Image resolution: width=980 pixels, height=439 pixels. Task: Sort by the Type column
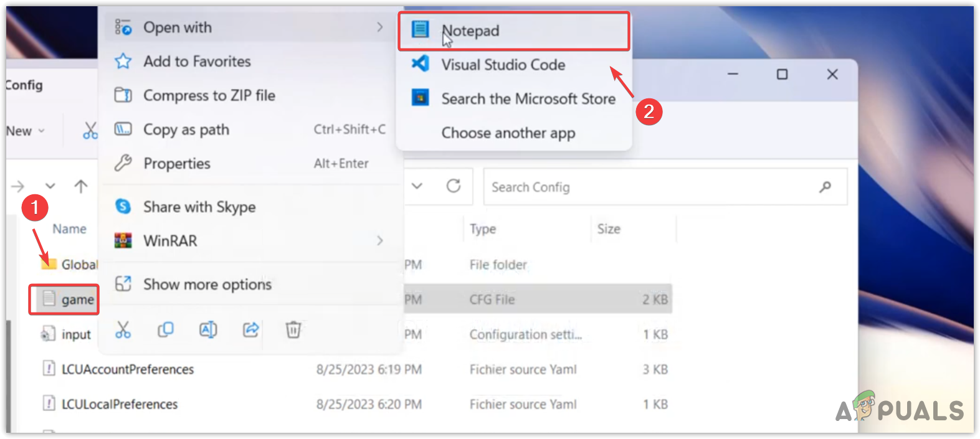tap(483, 229)
